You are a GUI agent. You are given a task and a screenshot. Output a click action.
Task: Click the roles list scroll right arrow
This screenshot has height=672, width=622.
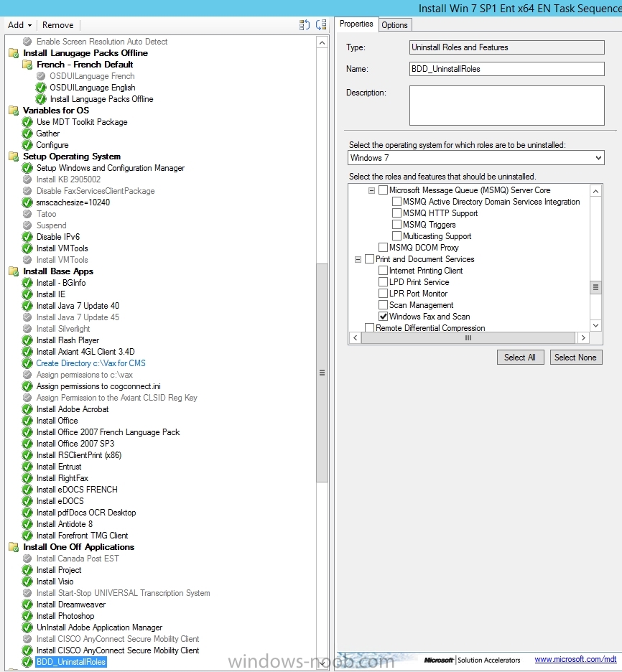pos(583,337)
